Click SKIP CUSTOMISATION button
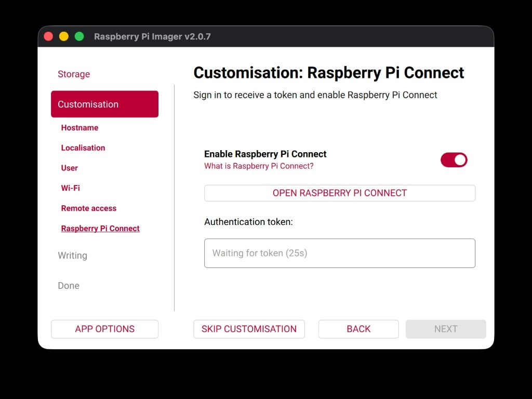The image size is (532, 399). [249, 329]
